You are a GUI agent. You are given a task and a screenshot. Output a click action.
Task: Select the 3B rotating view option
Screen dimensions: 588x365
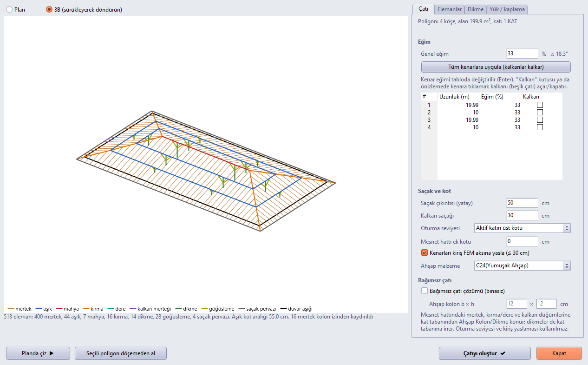click(49, 9)
